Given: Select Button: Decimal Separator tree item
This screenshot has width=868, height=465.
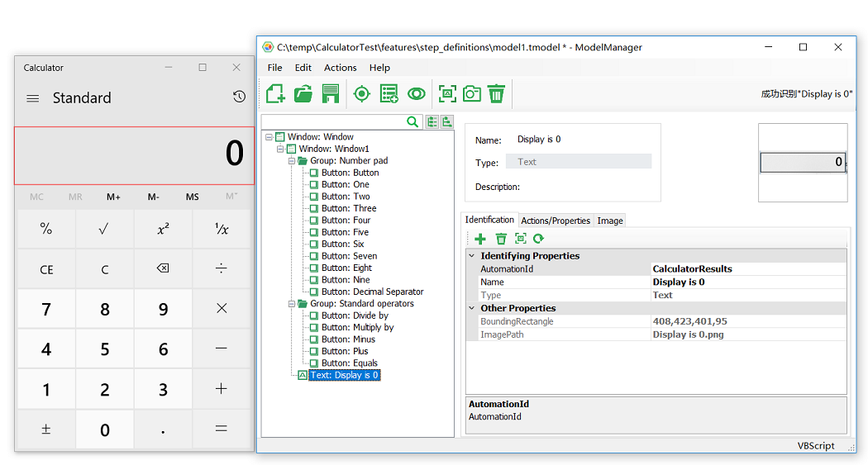Looking at the screenshot, I should click(x=372, y=292).
